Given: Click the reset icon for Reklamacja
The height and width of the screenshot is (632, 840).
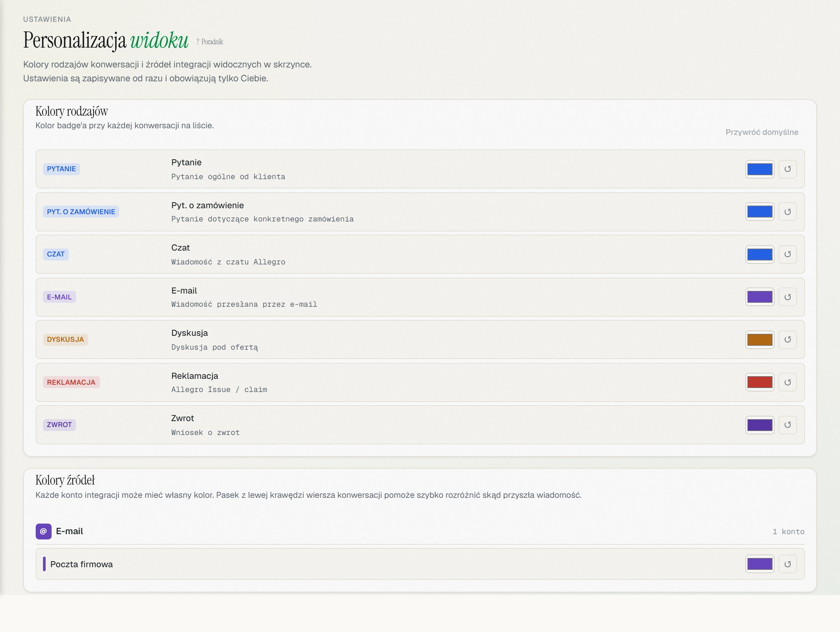Looking at the screenshot, I should pos(788,382).
